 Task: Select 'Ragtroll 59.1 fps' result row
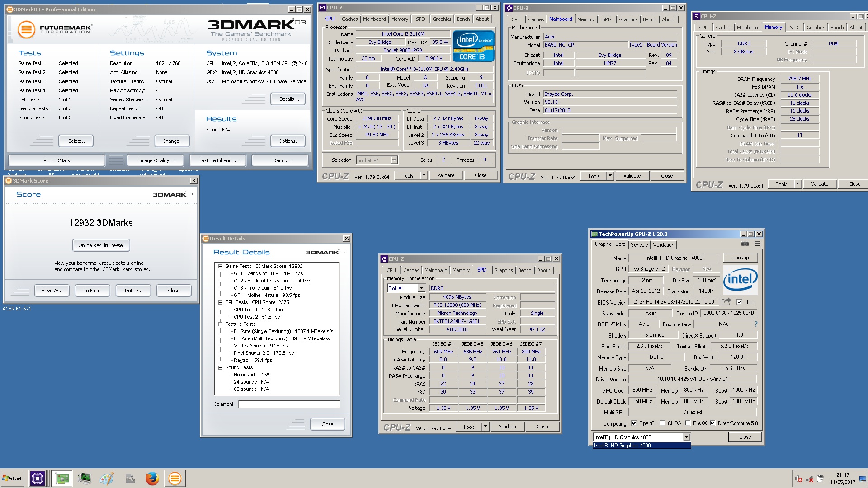[253, 360]
